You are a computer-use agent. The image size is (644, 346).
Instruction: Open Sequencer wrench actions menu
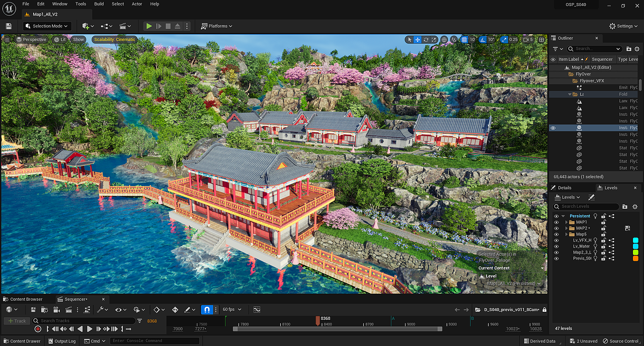point(103,310)
